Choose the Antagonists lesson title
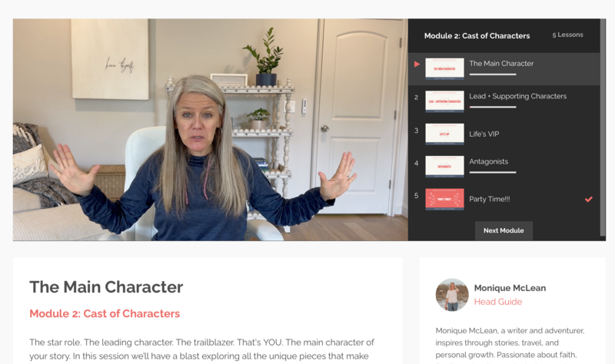Viewport: 615px width, 364px height. [488, 161]
